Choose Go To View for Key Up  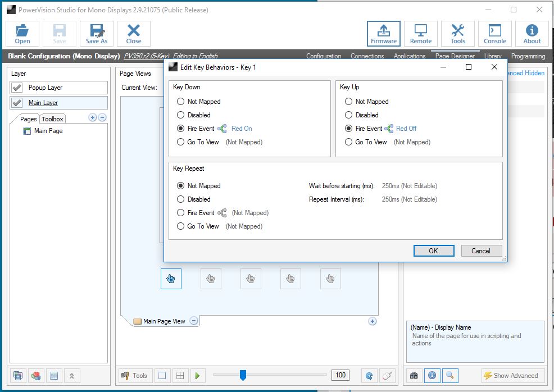point(349,142)
